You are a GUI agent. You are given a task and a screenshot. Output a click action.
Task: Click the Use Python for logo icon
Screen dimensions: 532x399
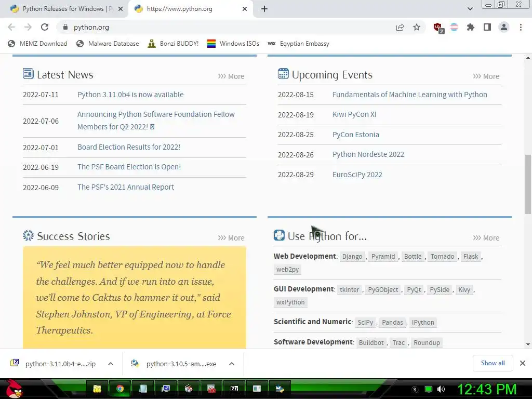coord(279,235)
